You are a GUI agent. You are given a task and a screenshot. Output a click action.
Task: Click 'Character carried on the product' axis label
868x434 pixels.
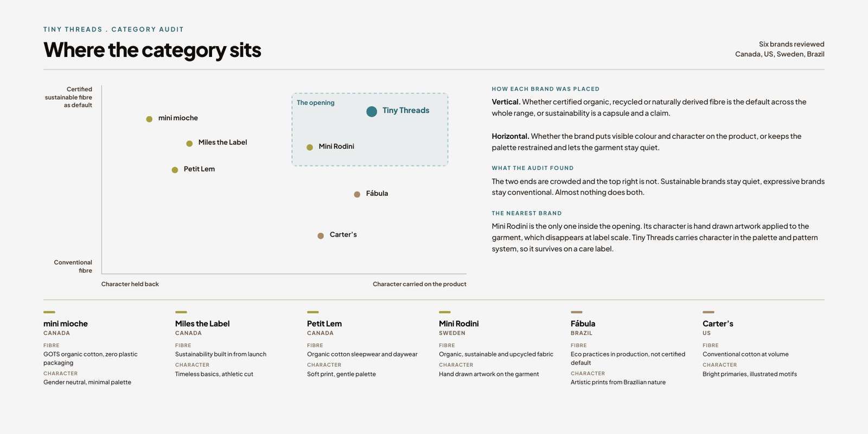[x=419, y=284]
